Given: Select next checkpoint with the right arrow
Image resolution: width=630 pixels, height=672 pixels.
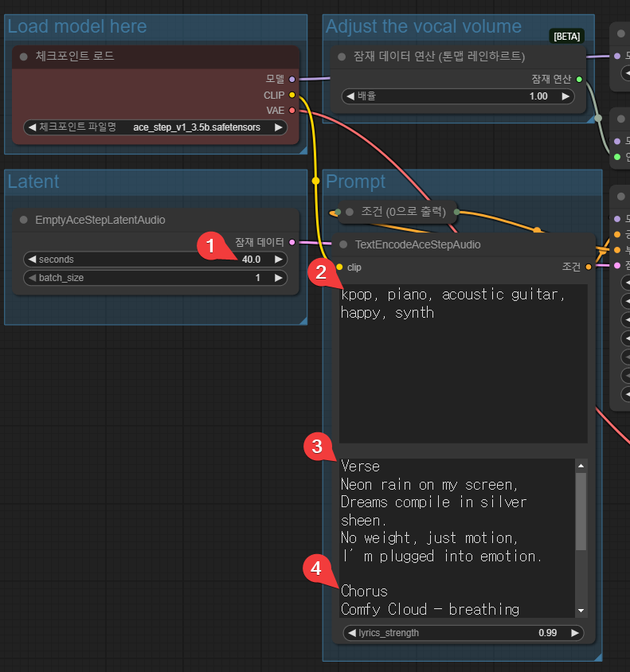Looking at the screenshot, I should [x=278, y=127].
